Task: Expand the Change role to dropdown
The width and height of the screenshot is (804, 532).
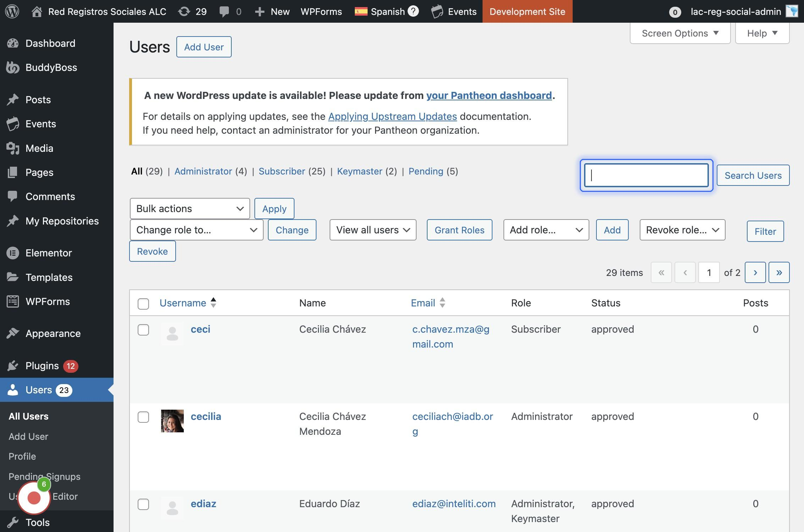Action: (x=197, y=230)
